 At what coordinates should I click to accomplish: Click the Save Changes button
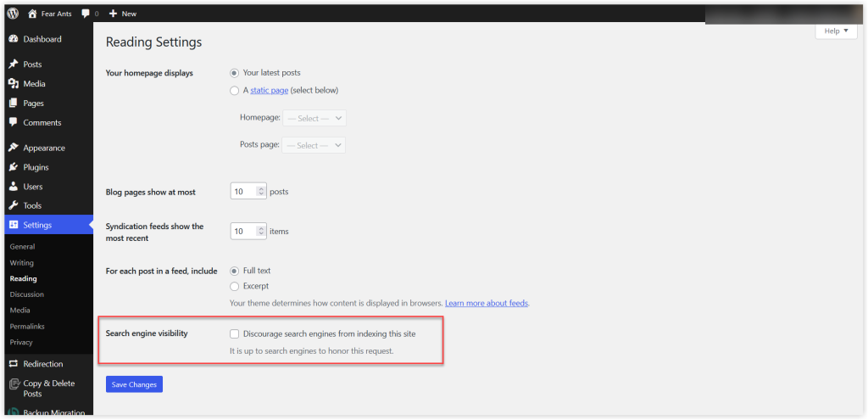134,384
